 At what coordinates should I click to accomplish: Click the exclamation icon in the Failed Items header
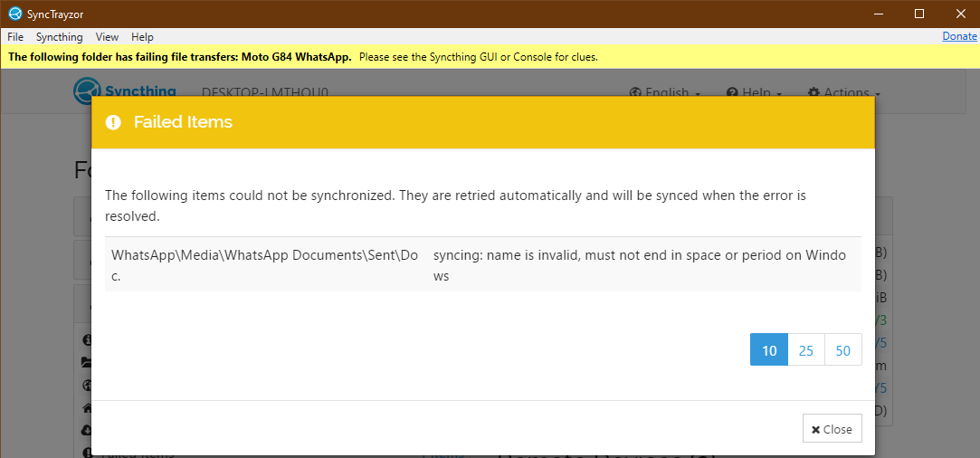tap(113, 122)
